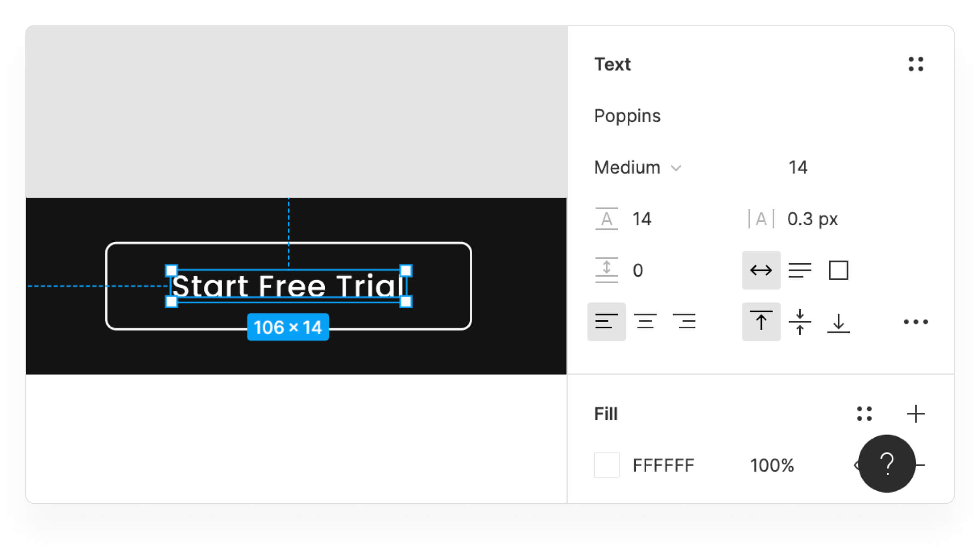Align text to top
This screenshot has width=980, height=546.
click(761, 322)
